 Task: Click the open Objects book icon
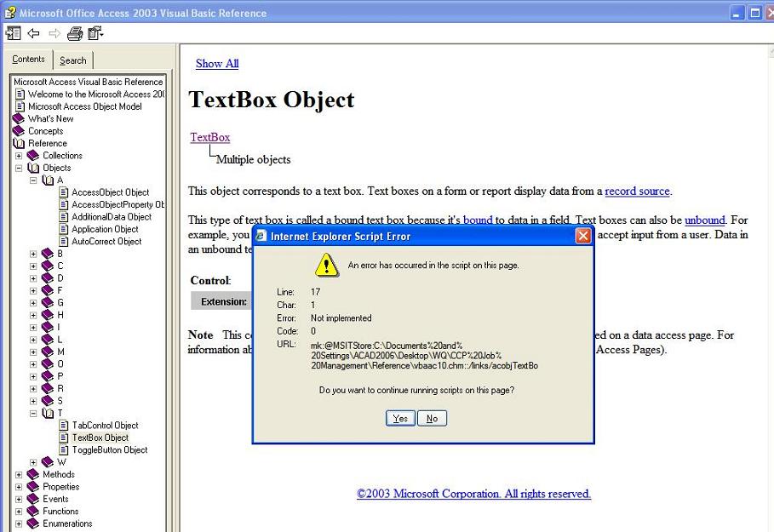pos(33,168)
